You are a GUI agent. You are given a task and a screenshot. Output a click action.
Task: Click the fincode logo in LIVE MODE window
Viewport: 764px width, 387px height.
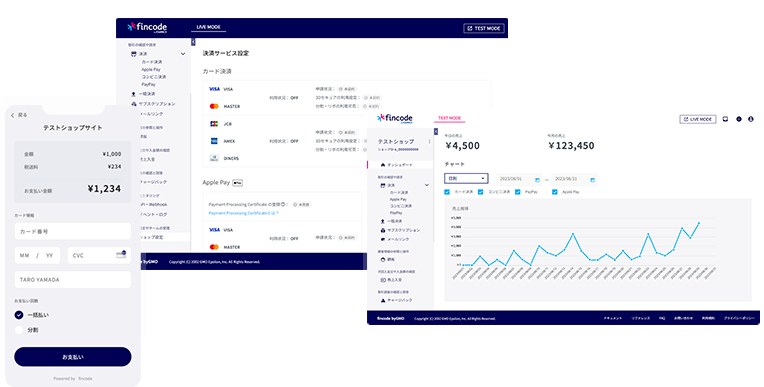click(x=148, y=27)
